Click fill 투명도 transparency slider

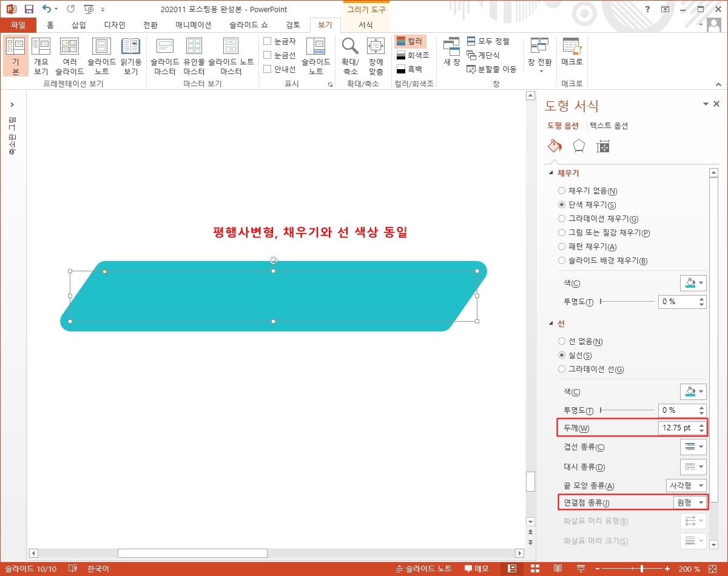[627, 301]
